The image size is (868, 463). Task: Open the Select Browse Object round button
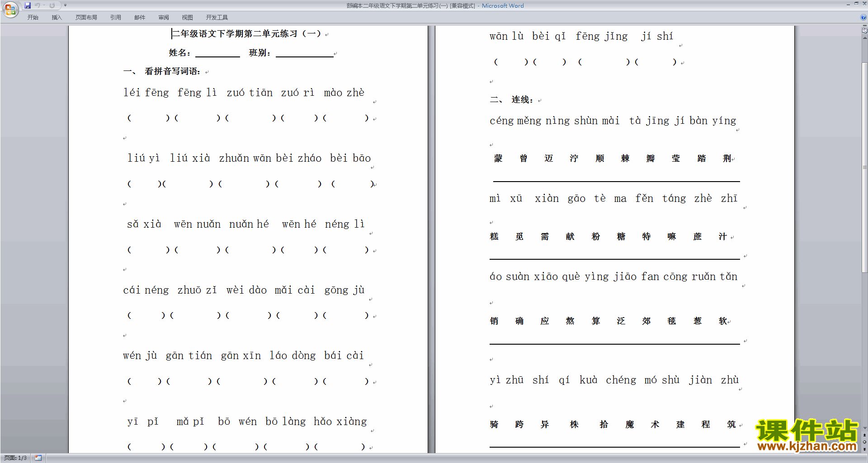[x=864, y=442]
